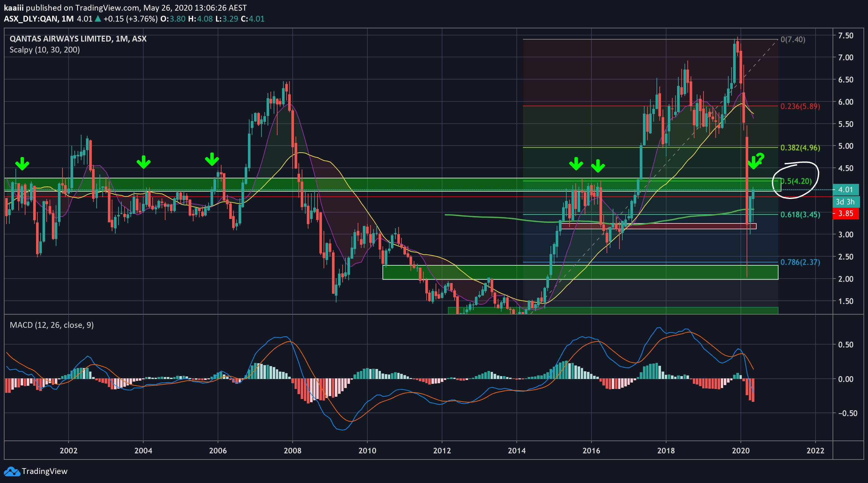Click the 2018 time axis label

pos(666,451)
